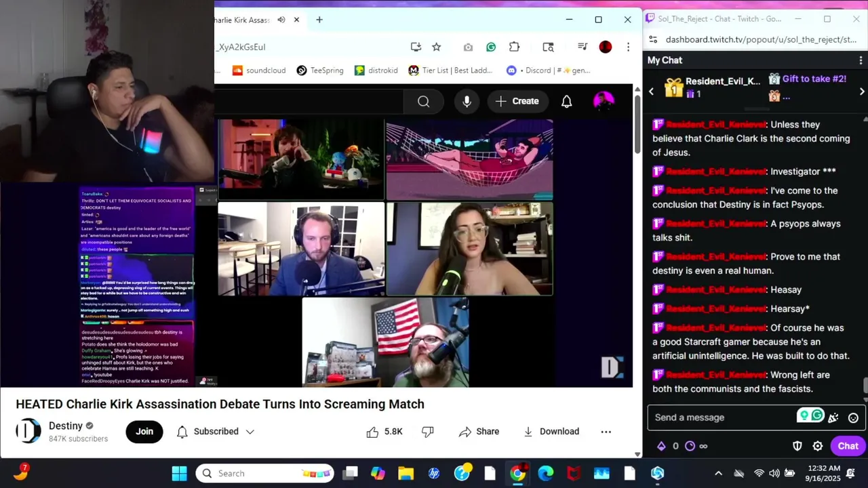
Task: Dislike the video with thumbs down
Action: pos(428,432)
